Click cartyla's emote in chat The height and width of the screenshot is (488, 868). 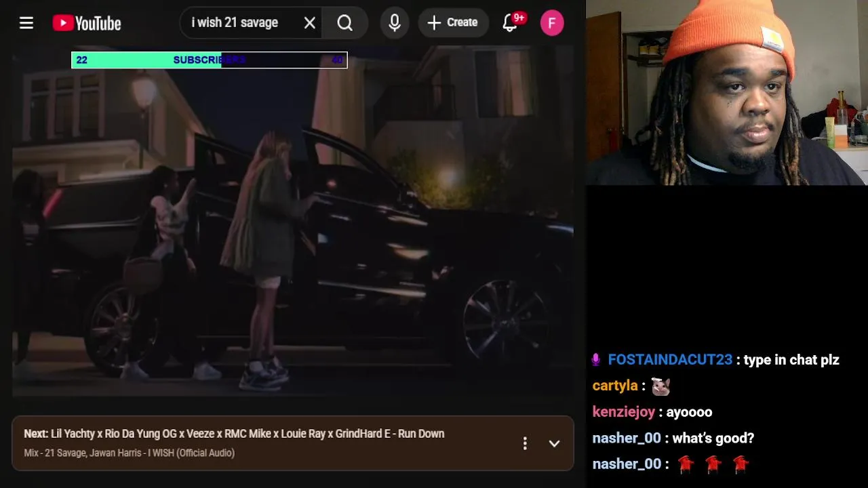[x=660, y=386]
